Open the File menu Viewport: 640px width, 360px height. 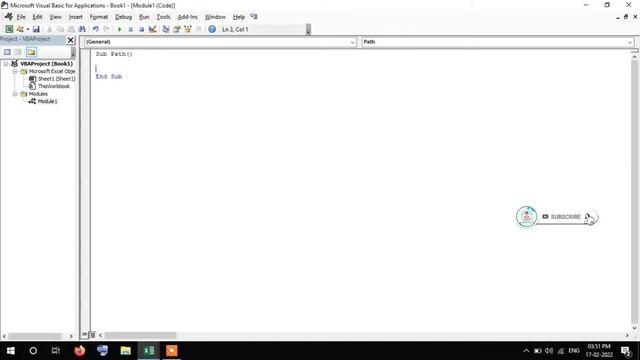[21, 17]
